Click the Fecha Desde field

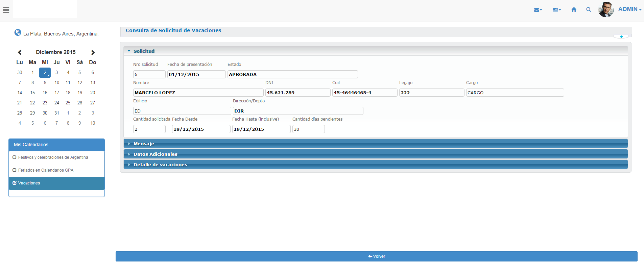201,129
